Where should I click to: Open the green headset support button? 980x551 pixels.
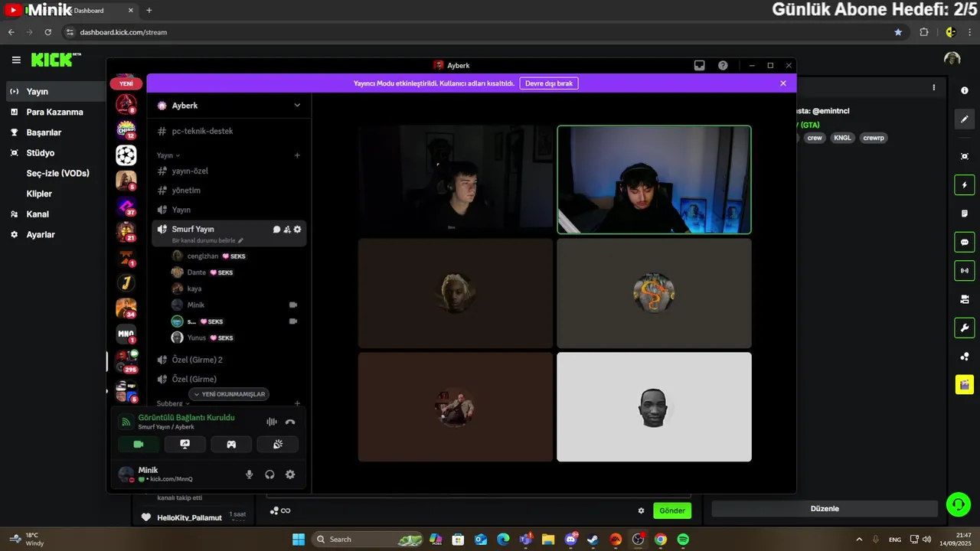(x=958, y=504)
